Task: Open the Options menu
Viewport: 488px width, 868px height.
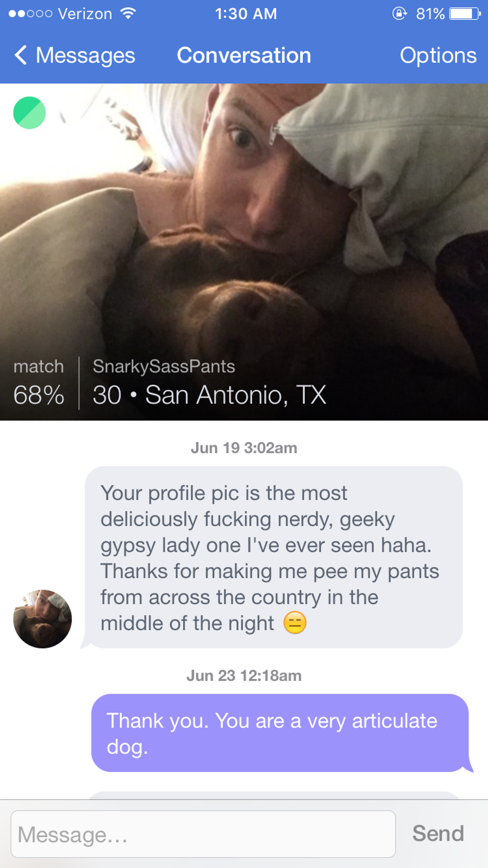Action: point(438,55)
